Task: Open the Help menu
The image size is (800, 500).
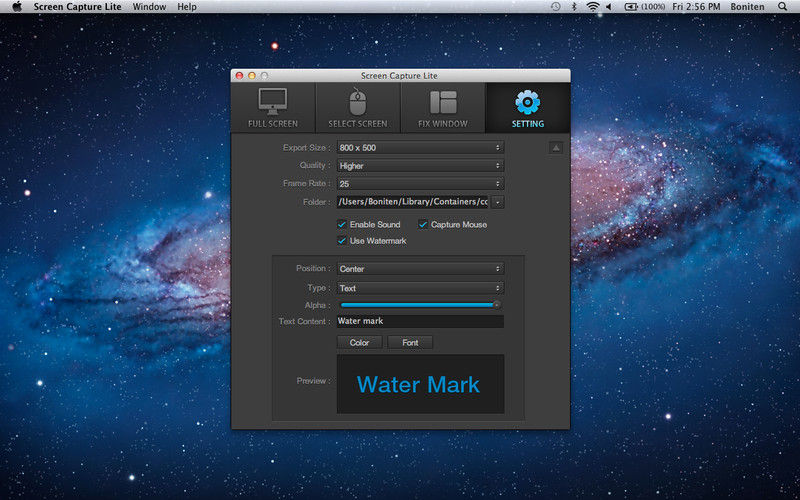Action: (187, 7)
